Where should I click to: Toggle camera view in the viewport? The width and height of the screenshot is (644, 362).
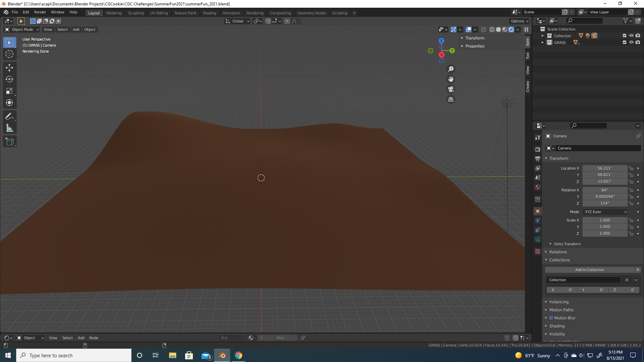451,89
